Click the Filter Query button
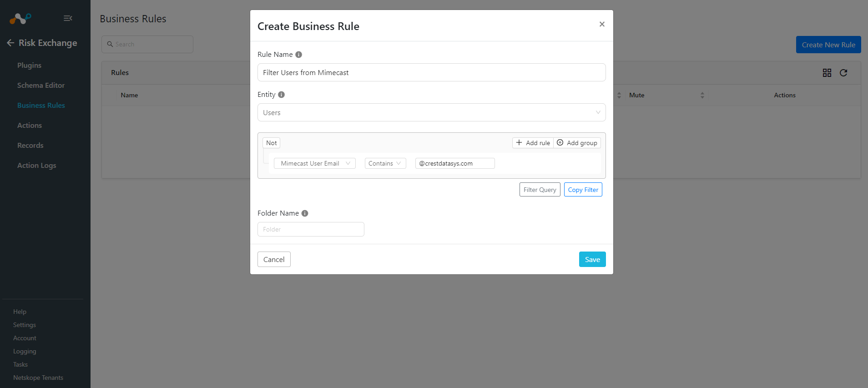868x388 pixels. tap(540, 190)
